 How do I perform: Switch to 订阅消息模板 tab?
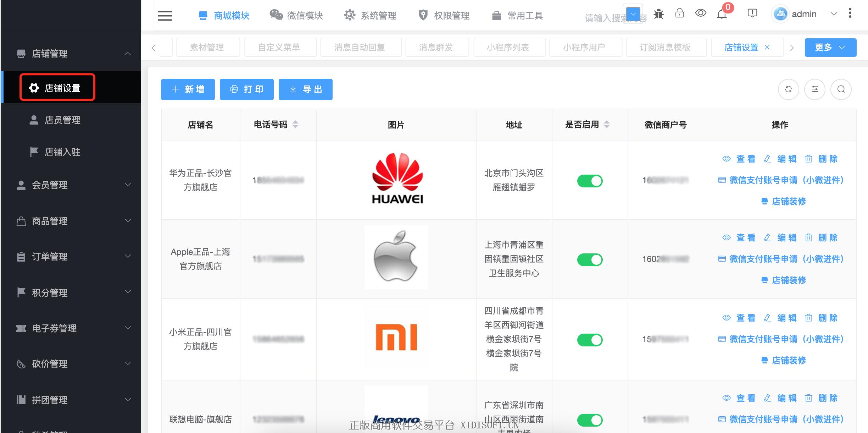pos(666,47)
